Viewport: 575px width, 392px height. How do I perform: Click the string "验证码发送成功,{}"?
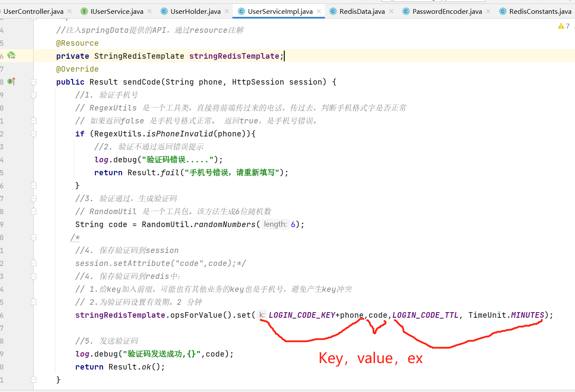(x=162, y=354)
